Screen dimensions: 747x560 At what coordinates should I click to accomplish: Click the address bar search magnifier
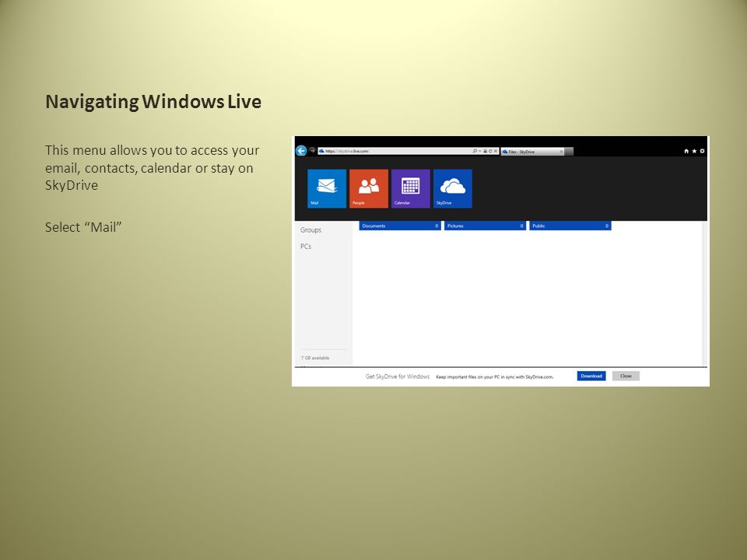point(475,151)
